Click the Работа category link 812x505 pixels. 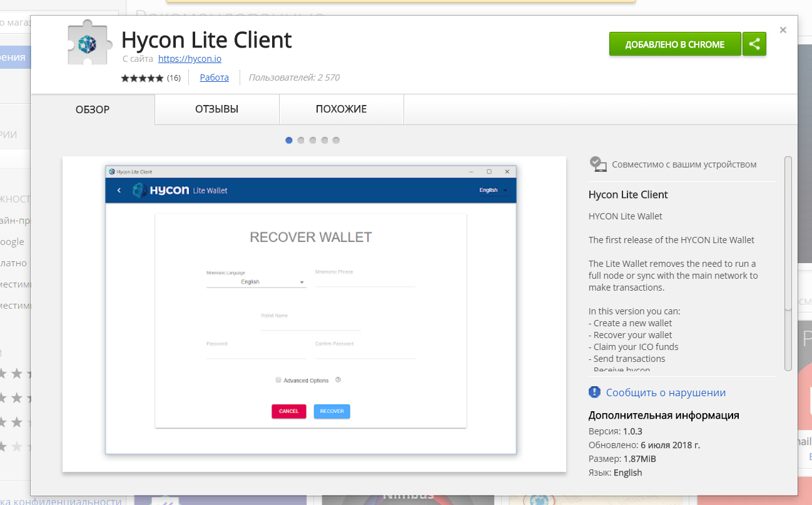click(215, 77)
